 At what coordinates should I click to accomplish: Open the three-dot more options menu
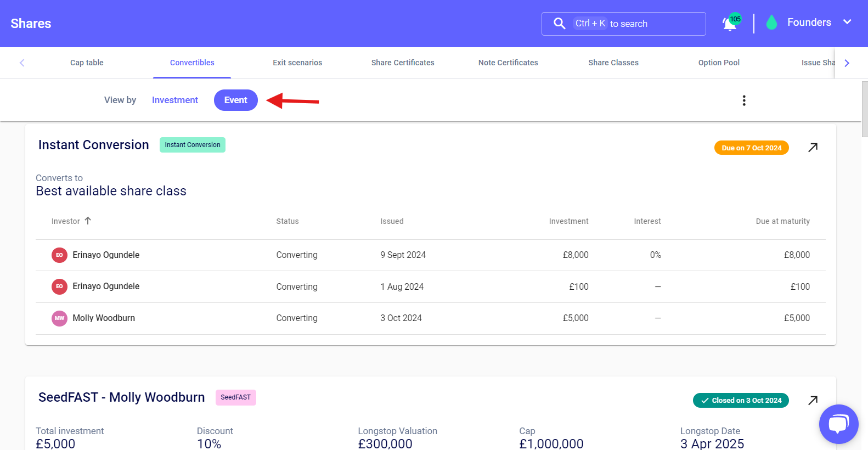coord(744,100)
